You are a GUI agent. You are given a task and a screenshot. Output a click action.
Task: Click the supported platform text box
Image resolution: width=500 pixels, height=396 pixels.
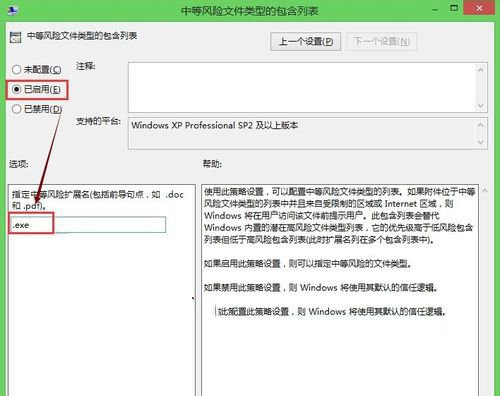click(302, 133)
